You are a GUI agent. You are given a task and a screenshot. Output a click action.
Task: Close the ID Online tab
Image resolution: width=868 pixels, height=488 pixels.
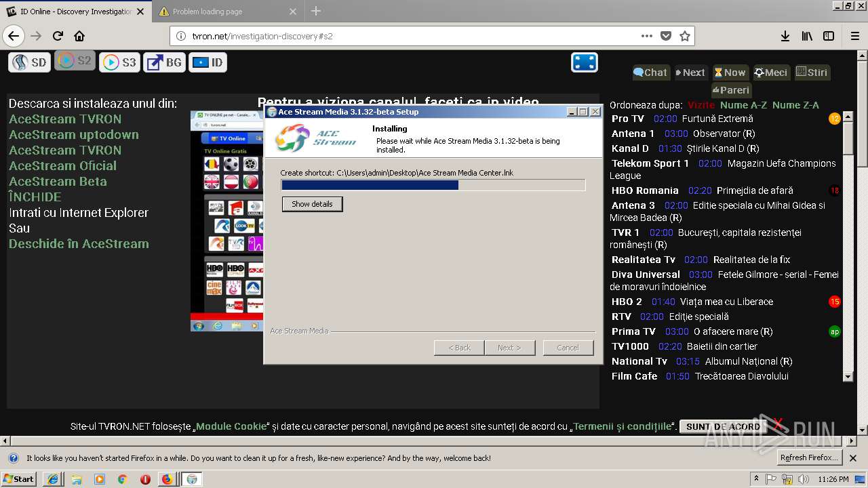(x=140, y=12)
